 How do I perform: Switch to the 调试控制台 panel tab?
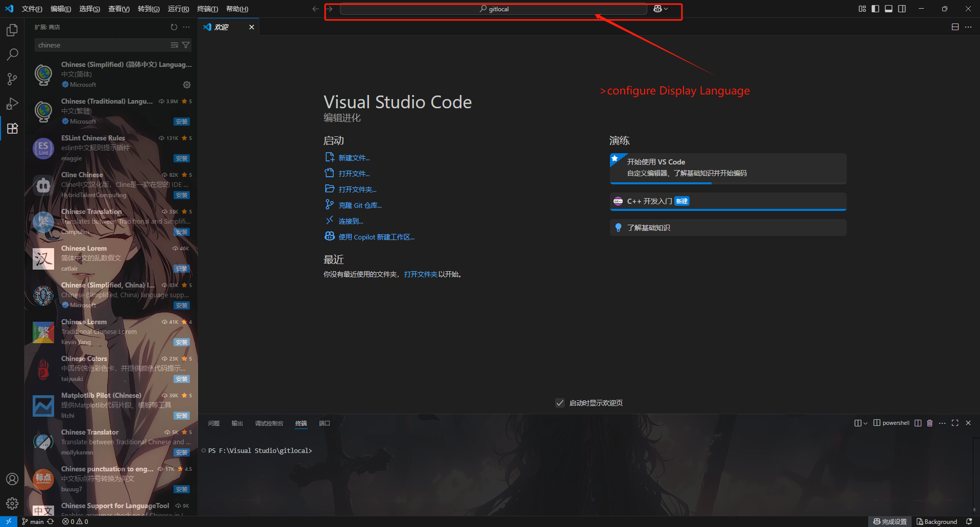click(x=269, y=423)
